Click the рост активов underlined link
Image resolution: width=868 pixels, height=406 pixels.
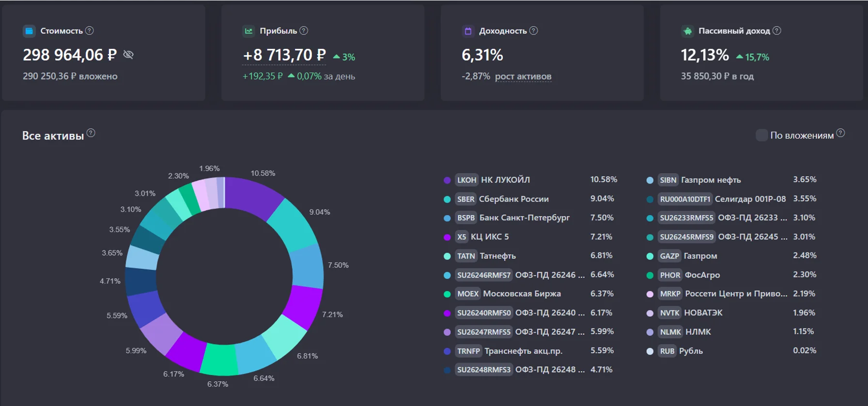pyautogui.click(x=523, y=77)
